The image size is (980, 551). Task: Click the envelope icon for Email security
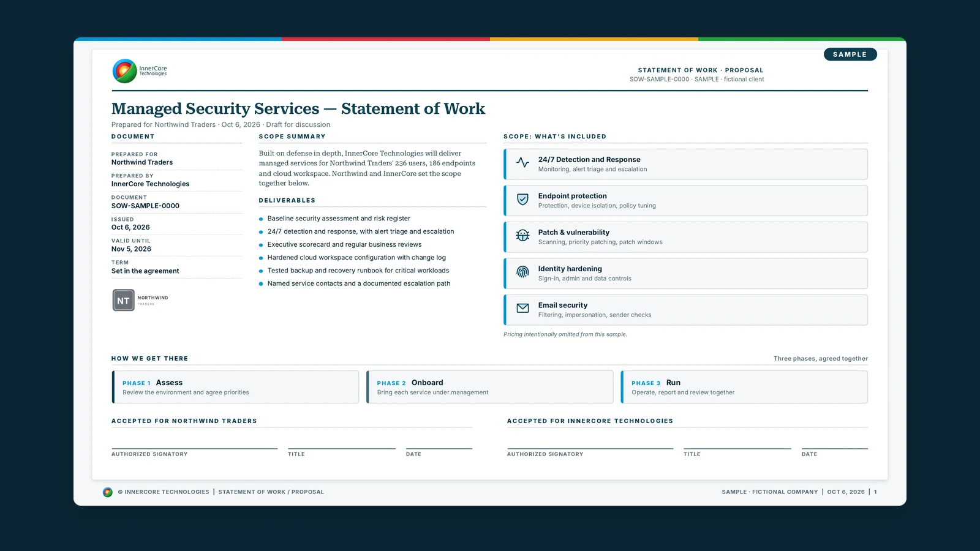click(522, 308)
